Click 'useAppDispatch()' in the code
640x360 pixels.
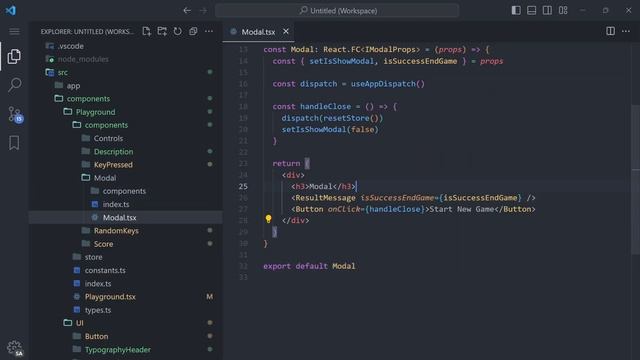[387, 84]
